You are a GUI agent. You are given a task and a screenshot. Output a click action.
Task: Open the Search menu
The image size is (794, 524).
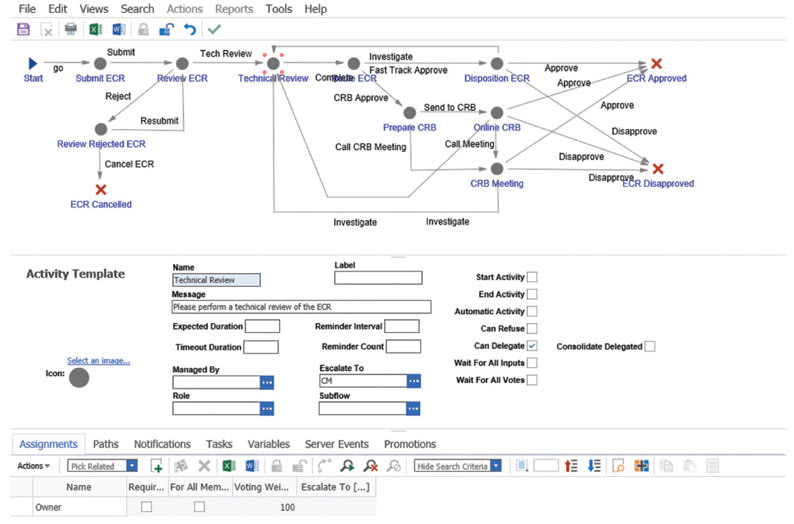137,9
